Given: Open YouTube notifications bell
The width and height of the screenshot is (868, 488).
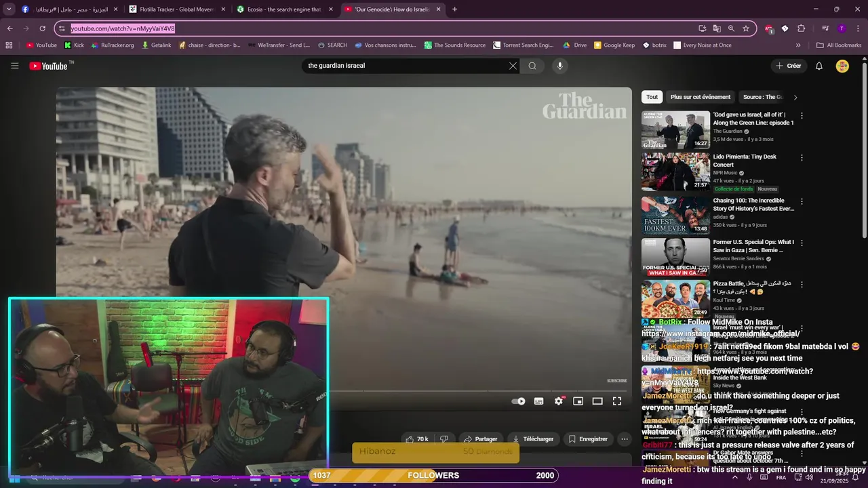Looking at the screenshot, I should pyautogui.click(x=819, y=66).
